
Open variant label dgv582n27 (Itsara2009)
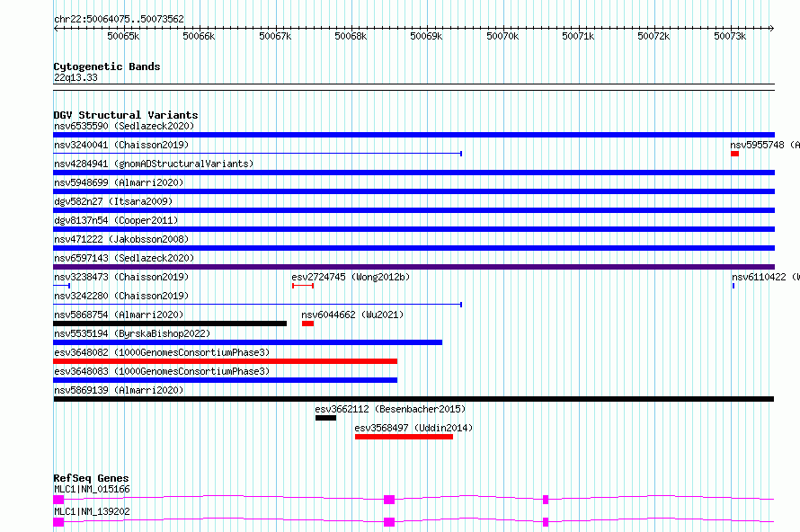[113, 201]
